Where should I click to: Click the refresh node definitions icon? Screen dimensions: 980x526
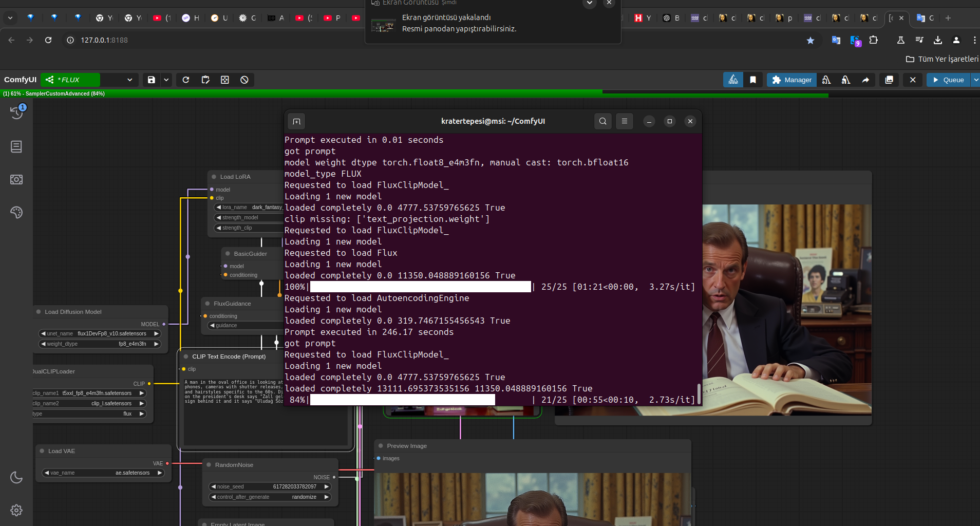point(186,80)
